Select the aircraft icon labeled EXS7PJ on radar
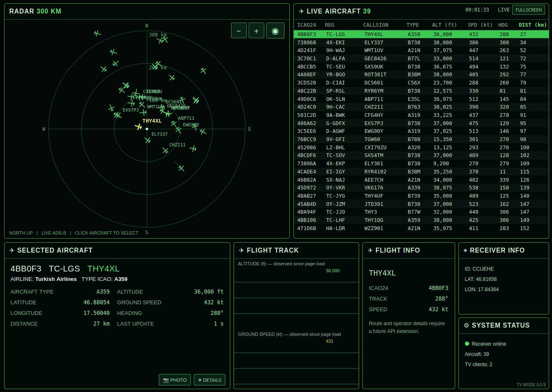 click(x=118, y=115)
